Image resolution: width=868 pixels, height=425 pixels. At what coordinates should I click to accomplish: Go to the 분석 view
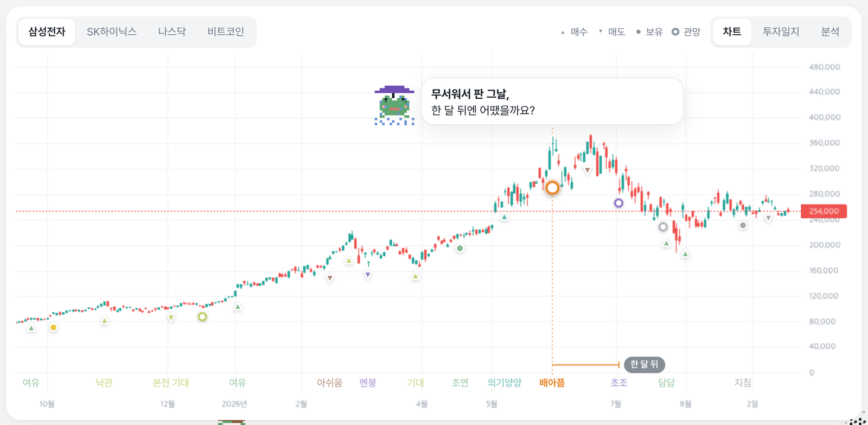(830, 32)
